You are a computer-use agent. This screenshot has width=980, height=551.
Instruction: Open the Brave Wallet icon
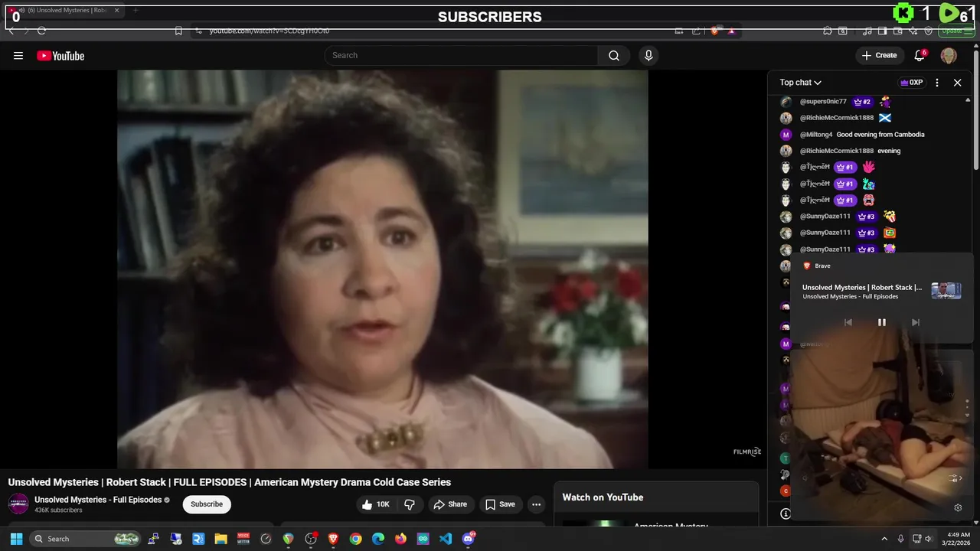(x=897, y=31)
